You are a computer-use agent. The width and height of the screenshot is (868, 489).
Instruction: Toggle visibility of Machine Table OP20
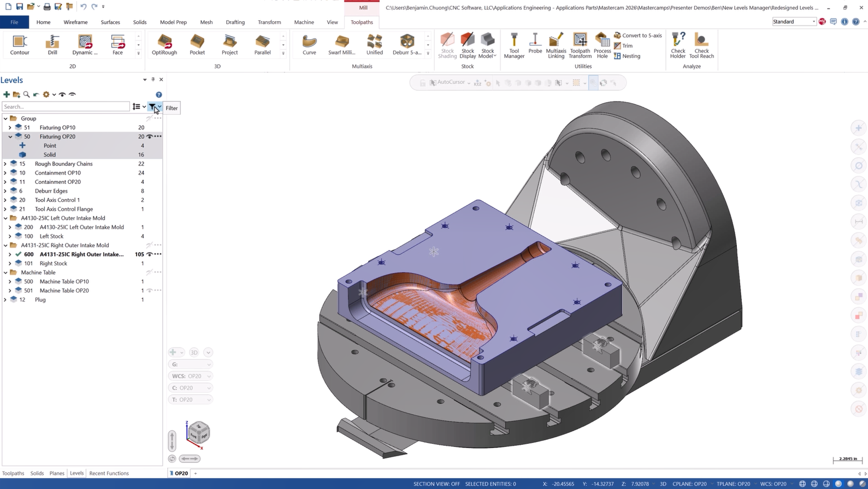coord(149,290)
